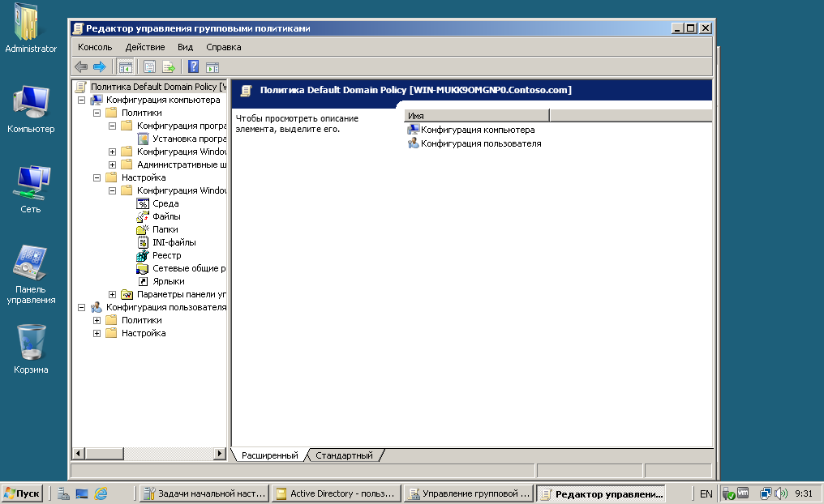Collapse Настройка under Конфигурация компьютера
Viewport: 824px width, 504px height.
pos(97,178)
